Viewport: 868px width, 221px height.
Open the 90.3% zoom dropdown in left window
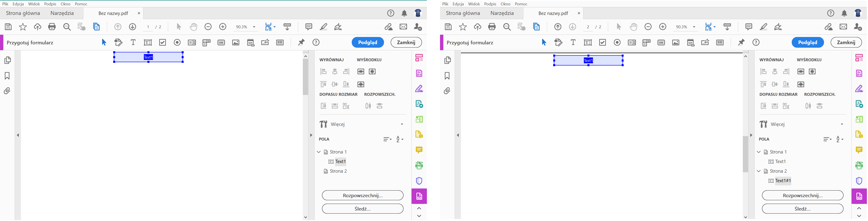pyautogui.click(x=254, y=27)
